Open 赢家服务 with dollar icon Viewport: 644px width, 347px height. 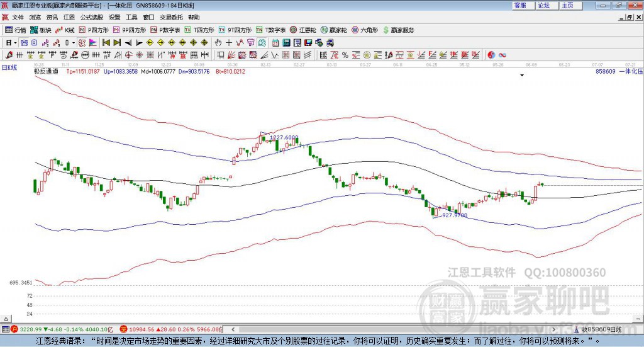click(398, 30)
